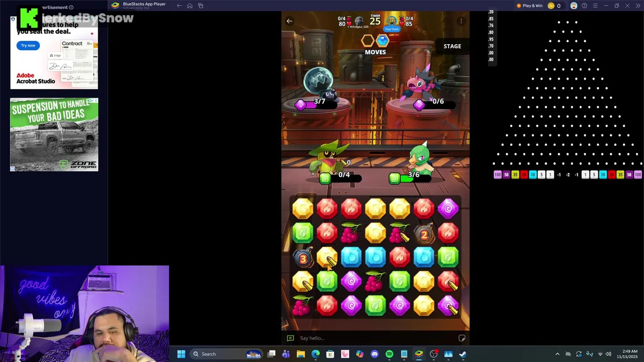This screenshot has width=644, height=362.
Task: Open Microsoft Store from the taskbar
Action: tap(330, 354)
